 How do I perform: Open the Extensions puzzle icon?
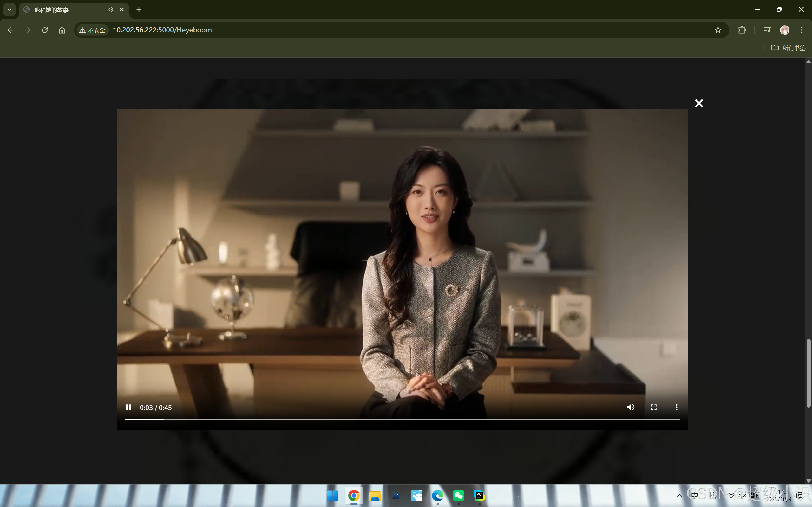tap(742, 30)
